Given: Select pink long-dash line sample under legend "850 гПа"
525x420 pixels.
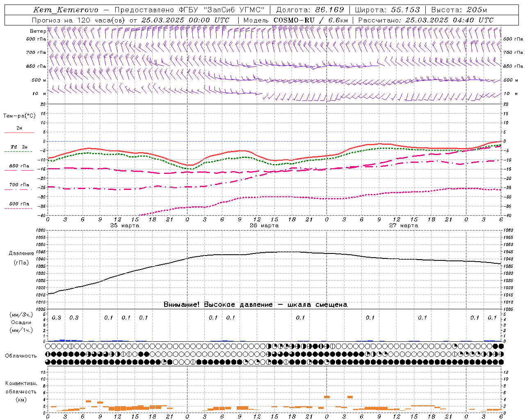Looking at the screenshot, I should 18,170.
